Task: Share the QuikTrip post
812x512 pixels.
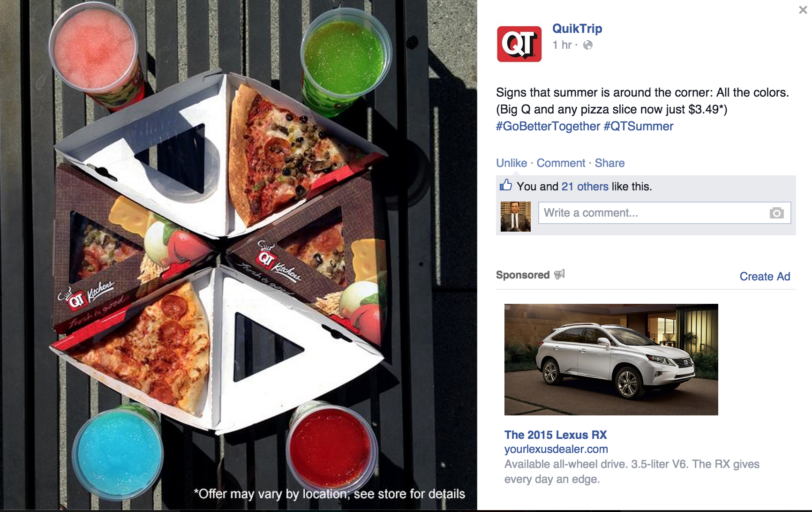Action: 609,163
